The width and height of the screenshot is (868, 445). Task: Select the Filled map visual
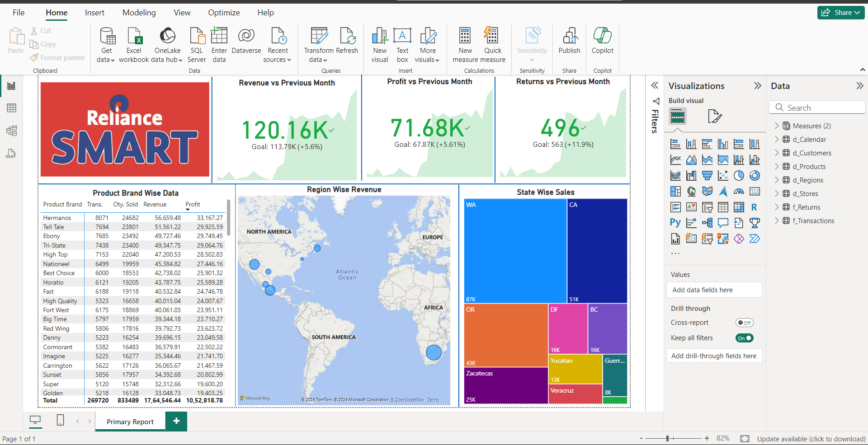point(707,192)
